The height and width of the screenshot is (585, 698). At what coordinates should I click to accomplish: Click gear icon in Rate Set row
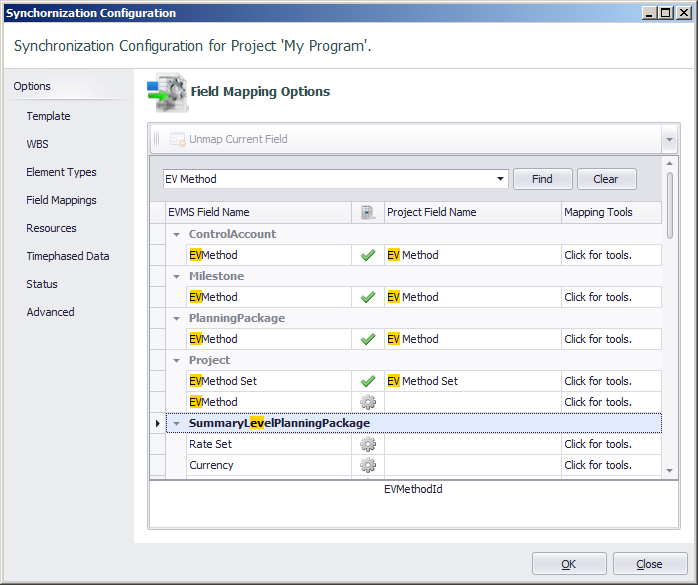coord(368,444)
